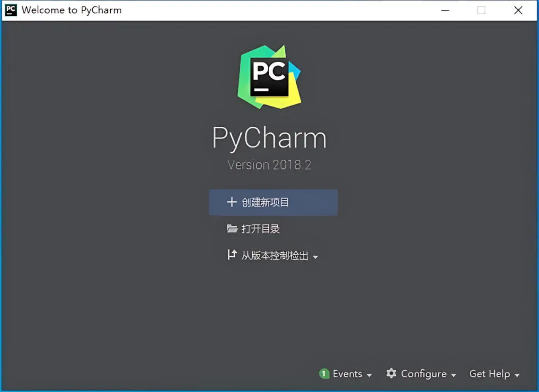Click the green Events notification badge
Image resolution: width=539 pixels, height=392 pixels.
[x=324, y=374]
